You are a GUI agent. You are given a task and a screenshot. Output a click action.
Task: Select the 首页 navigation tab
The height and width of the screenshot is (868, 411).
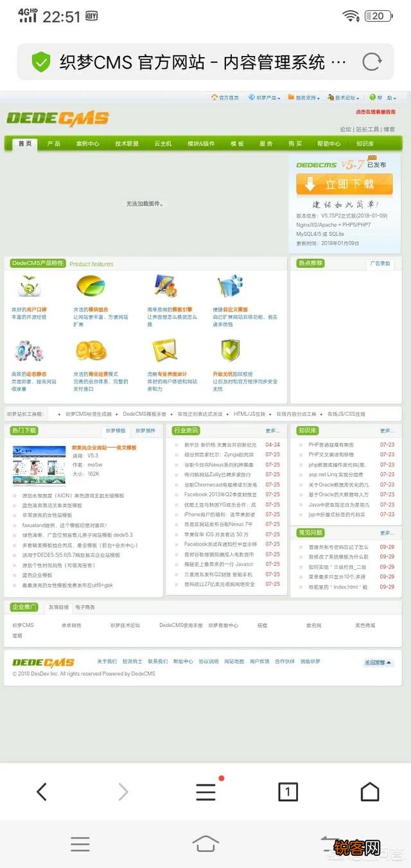[25, 144]
